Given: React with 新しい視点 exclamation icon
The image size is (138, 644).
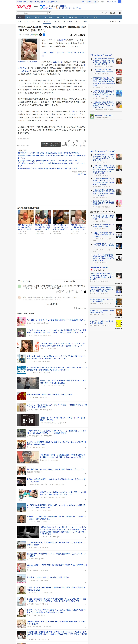Looking at the screenshot, I should (x=83, y=144).
